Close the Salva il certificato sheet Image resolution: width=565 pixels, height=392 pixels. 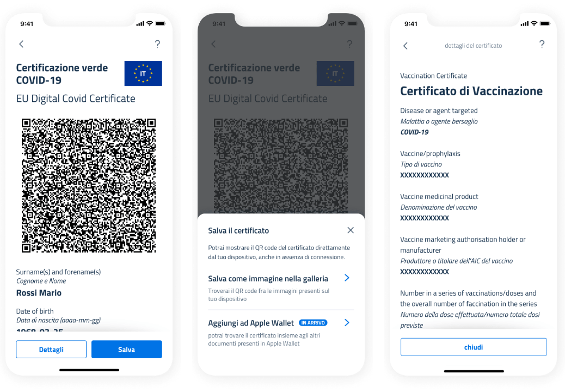(350, 230)
